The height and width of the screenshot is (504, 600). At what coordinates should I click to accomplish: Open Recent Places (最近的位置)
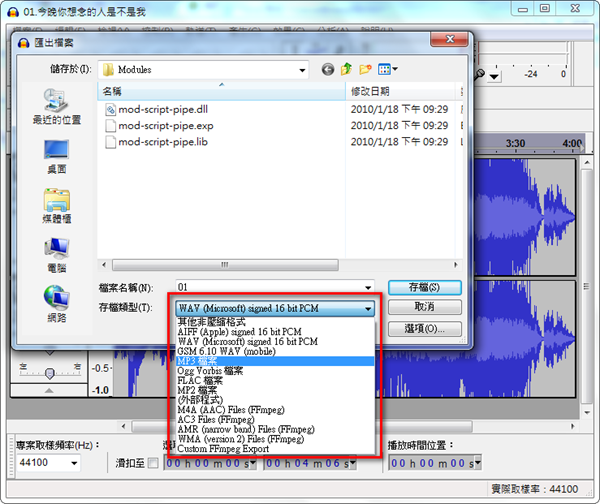[57, 106]
